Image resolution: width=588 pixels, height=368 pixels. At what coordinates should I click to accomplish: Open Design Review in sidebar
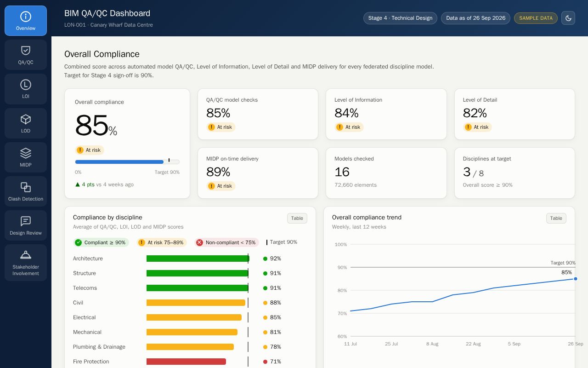click(x=26, y=225)
